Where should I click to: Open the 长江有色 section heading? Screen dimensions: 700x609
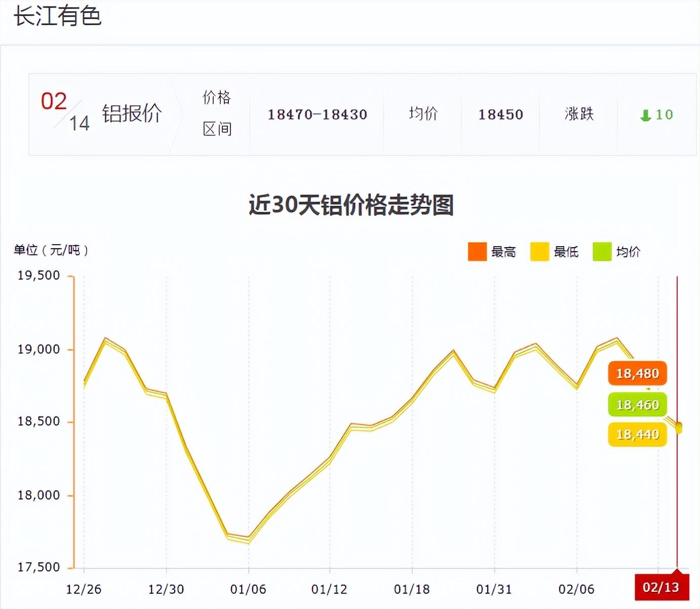57,16
